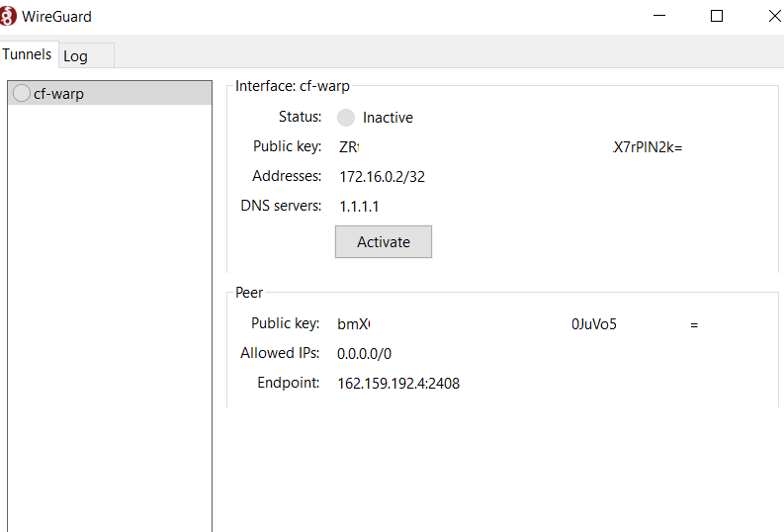Click the Inactive status text
The image size is (784, 532).
coord(388,118)
